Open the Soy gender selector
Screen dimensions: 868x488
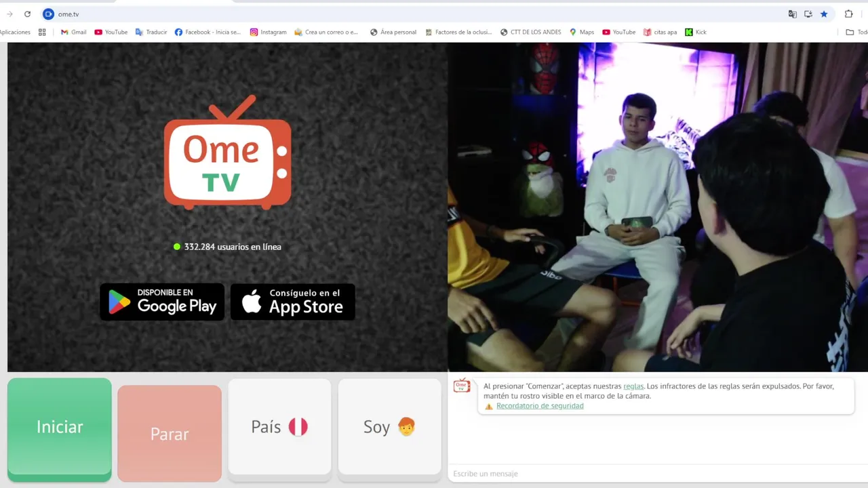[x=389, y=430]
